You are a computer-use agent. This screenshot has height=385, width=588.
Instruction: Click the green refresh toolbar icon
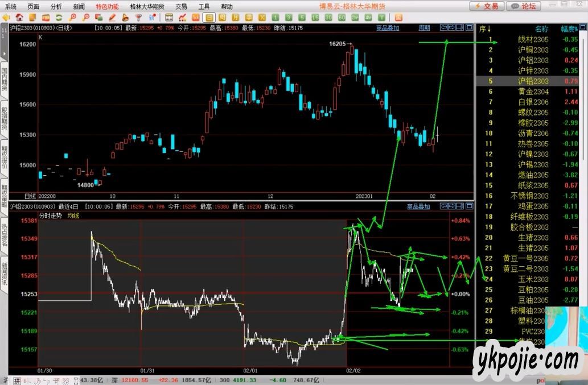pyautogui.click(x=59, y=17)
